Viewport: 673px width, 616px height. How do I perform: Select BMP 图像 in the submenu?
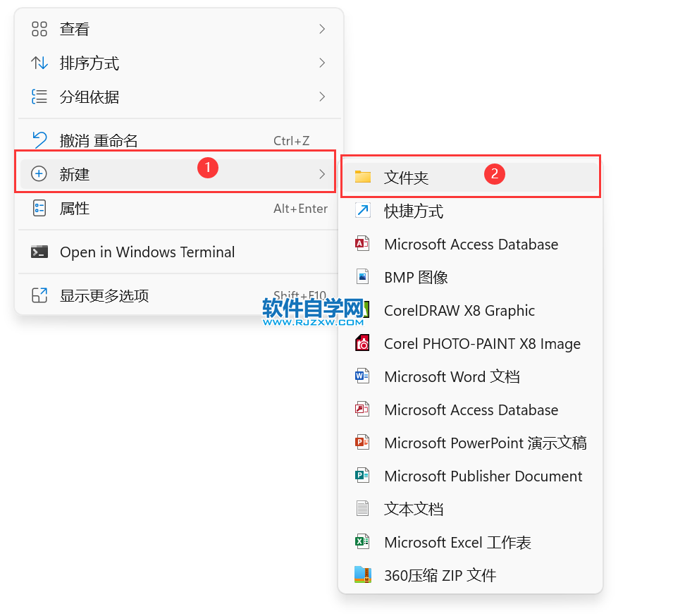(x=471, y=277)
